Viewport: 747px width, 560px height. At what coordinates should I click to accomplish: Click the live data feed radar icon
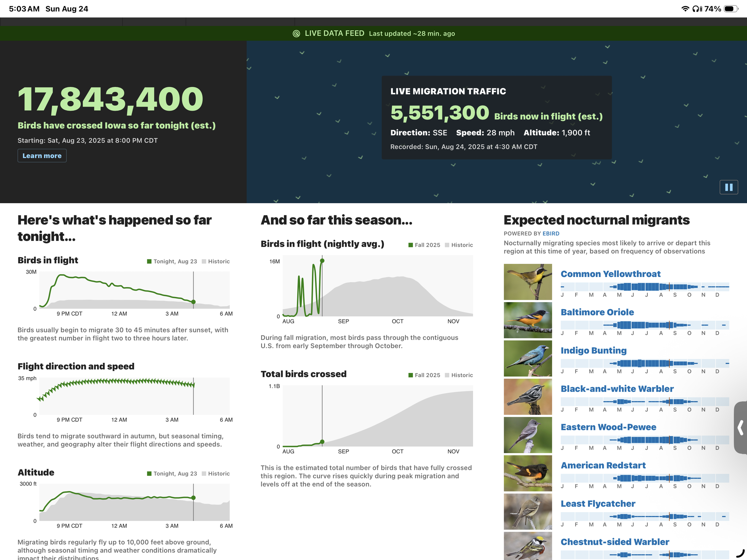[296, 33]
